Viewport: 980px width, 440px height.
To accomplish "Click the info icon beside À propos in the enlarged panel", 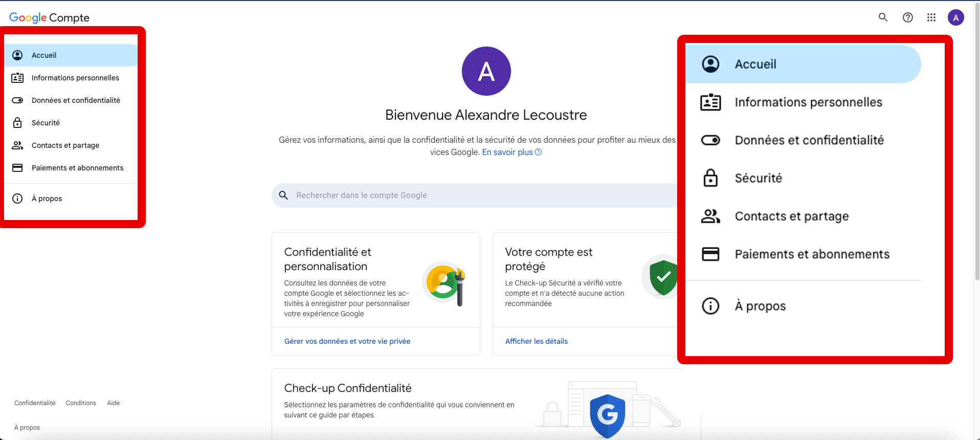I will [x=710, y=306].
